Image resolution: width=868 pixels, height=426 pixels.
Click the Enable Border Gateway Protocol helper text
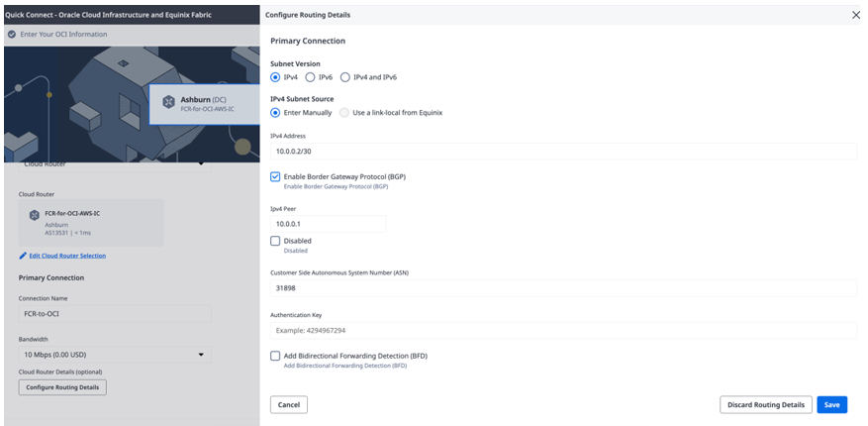tap(337, 187)
